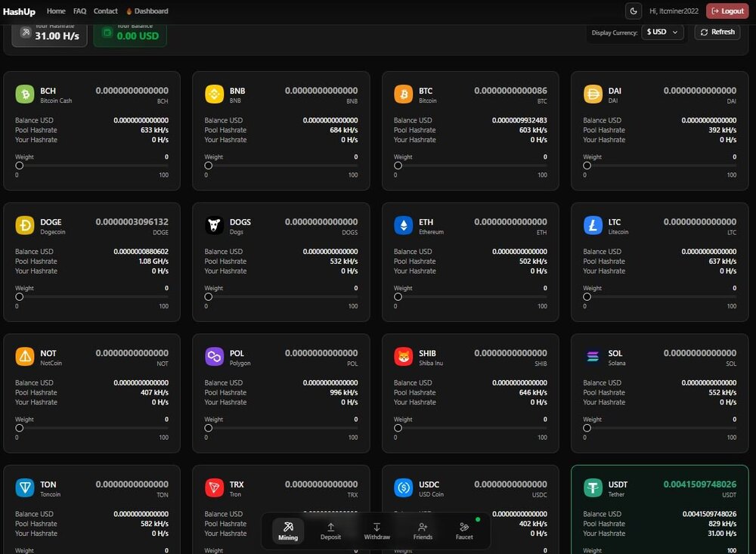Image resolution: width=756 pixels, height=554 pixels.
Task: Click the SHIB weight slider handle
Action: click(x=398, y=428)
